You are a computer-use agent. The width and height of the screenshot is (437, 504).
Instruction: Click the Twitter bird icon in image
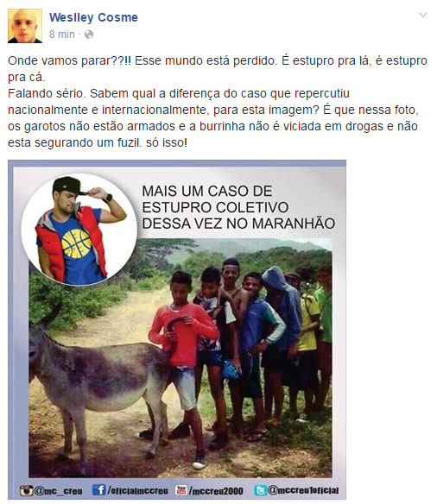[260, 490]
